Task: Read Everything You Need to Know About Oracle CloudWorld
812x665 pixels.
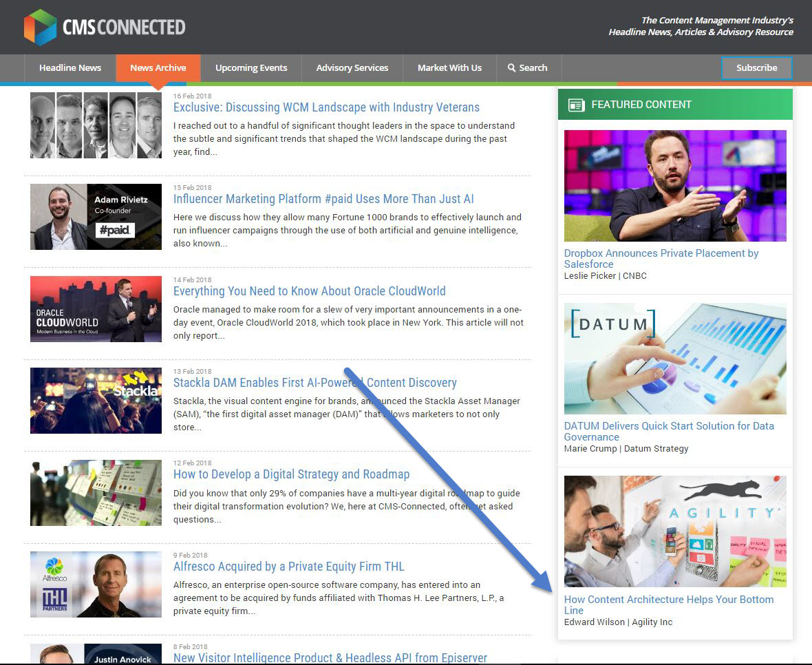Action: pyautogui.click(x=309, y=291)
